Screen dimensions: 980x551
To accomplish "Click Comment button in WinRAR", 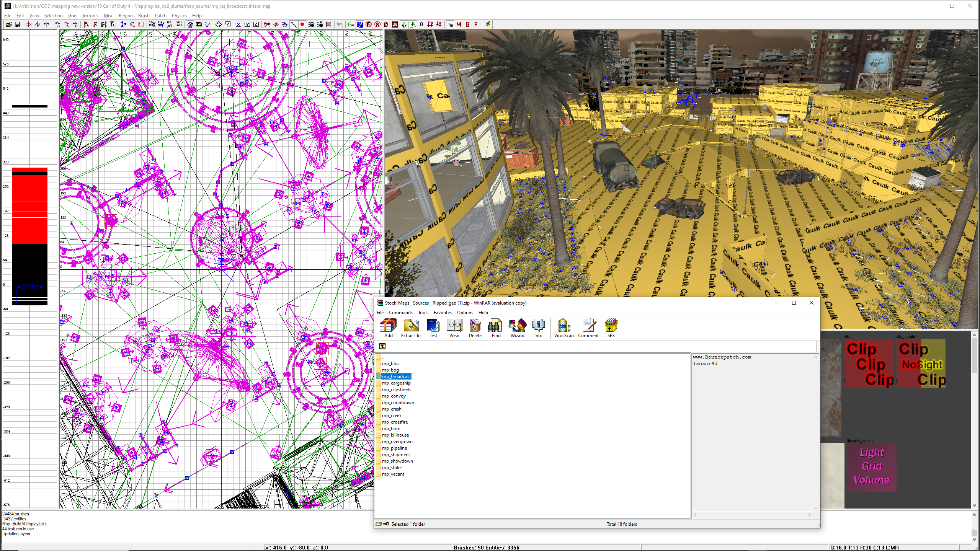I will [588, 328].
